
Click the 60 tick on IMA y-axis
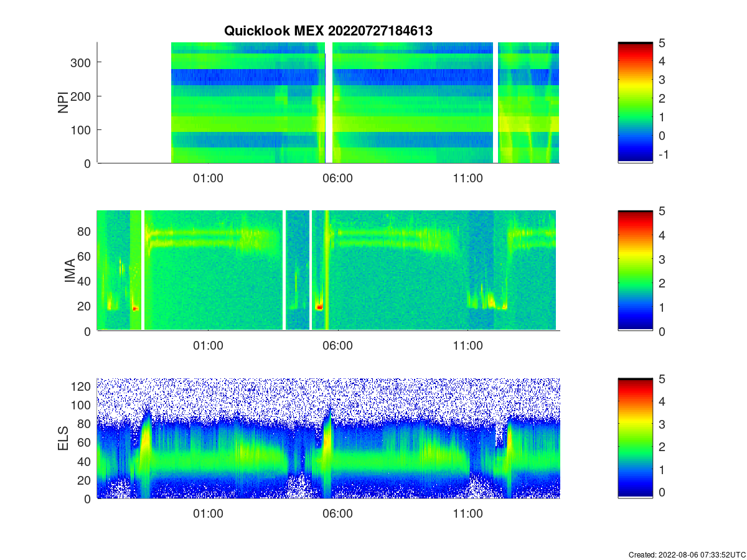coord(85,256)
